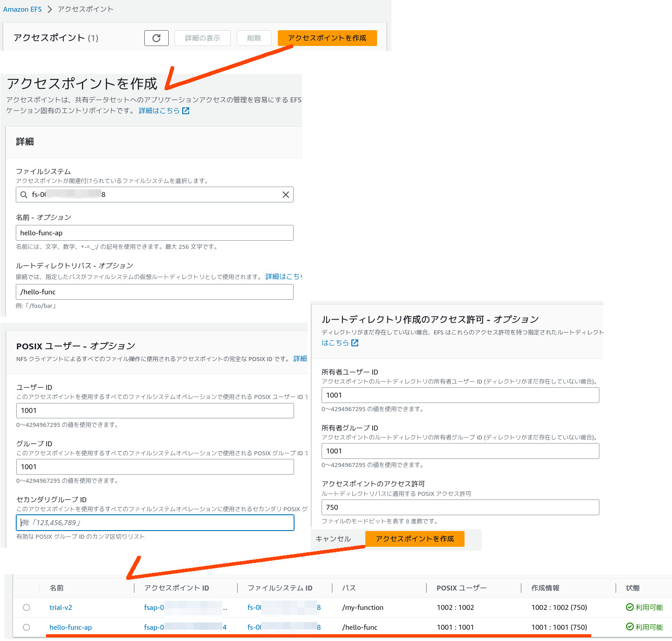Open external link icon next to 詳細はこちら
Image resolution: width=672 pixels, height=641 pixels.
[x=185, y=111]
